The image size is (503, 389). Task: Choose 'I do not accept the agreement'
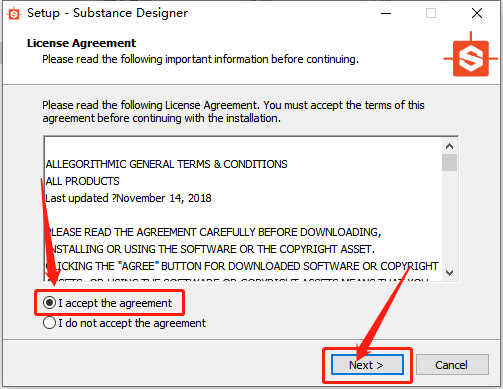point(124,323)
